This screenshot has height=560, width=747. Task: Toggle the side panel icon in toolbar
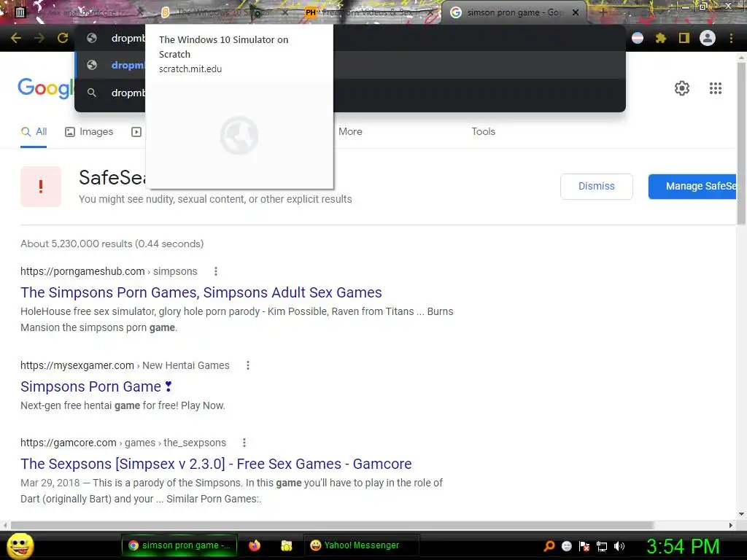[x=684, y=38]
